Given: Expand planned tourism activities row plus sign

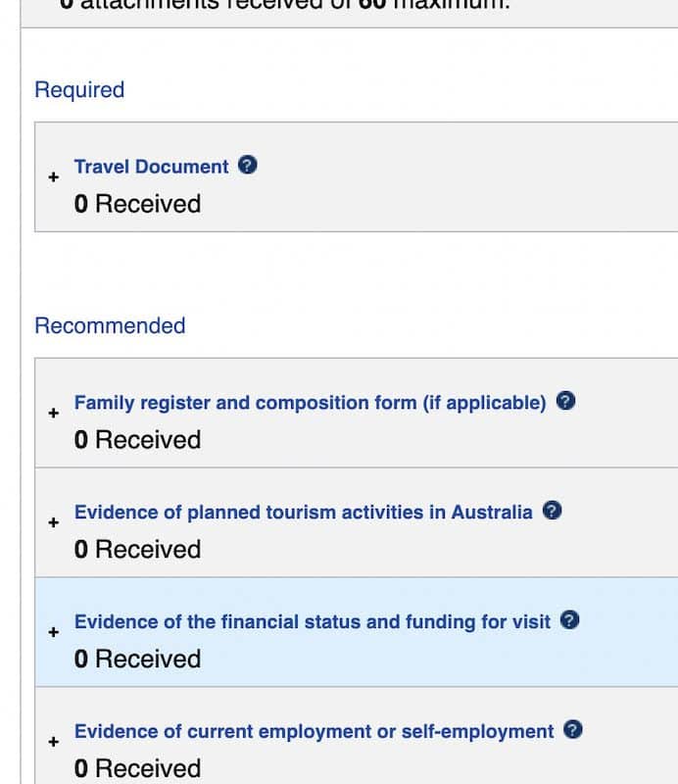Looking at the screenshot, I should pos(53,523).
